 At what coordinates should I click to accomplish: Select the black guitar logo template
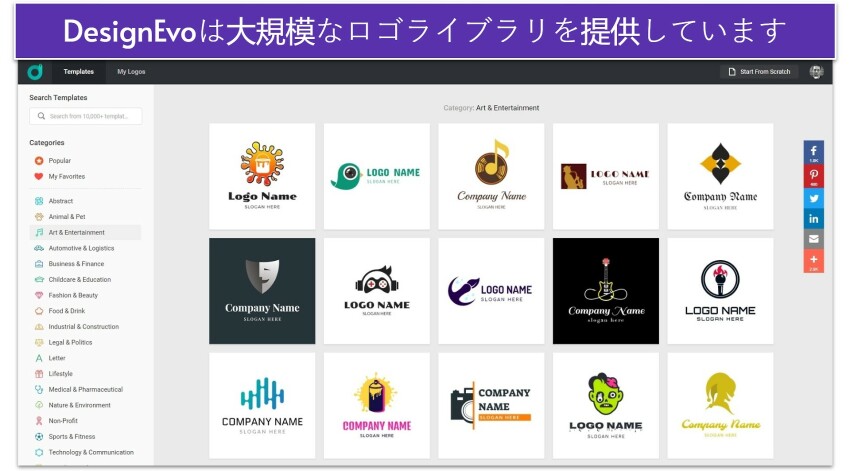pyautogui.click(x=605, y=290)
